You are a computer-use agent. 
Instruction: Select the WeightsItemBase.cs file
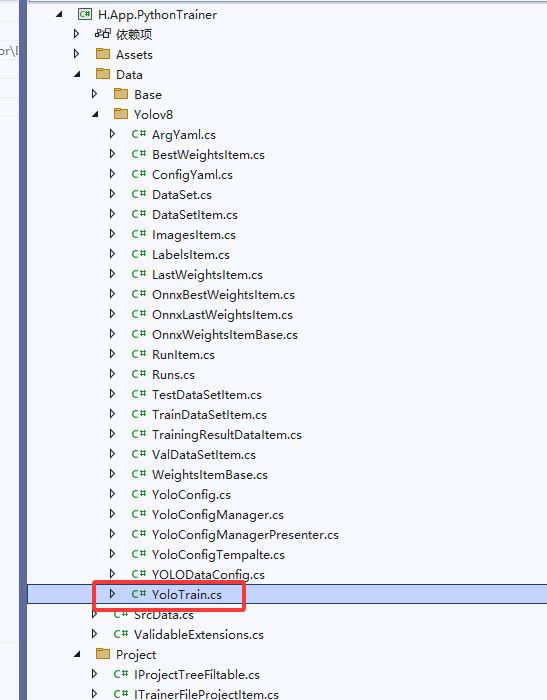tap(210, 475)
